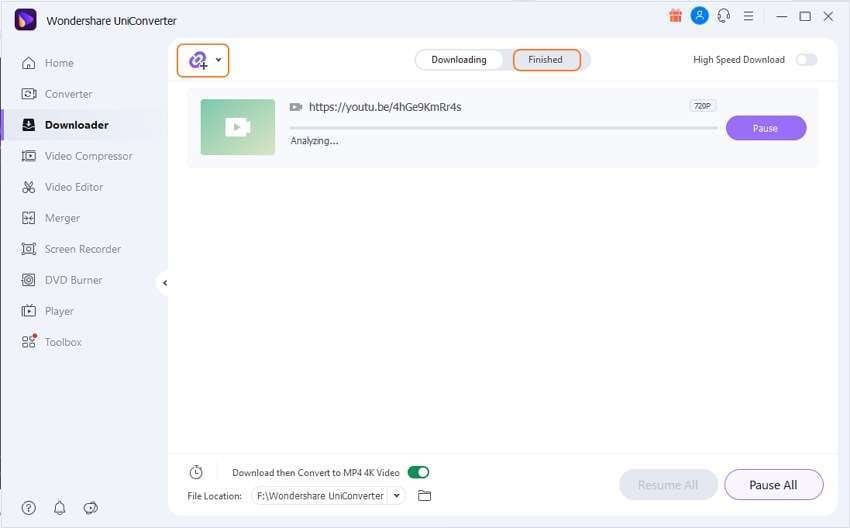Screen dimensions: 850x528
Task: Switch to the Downloading tab
Action: [459, 60]
